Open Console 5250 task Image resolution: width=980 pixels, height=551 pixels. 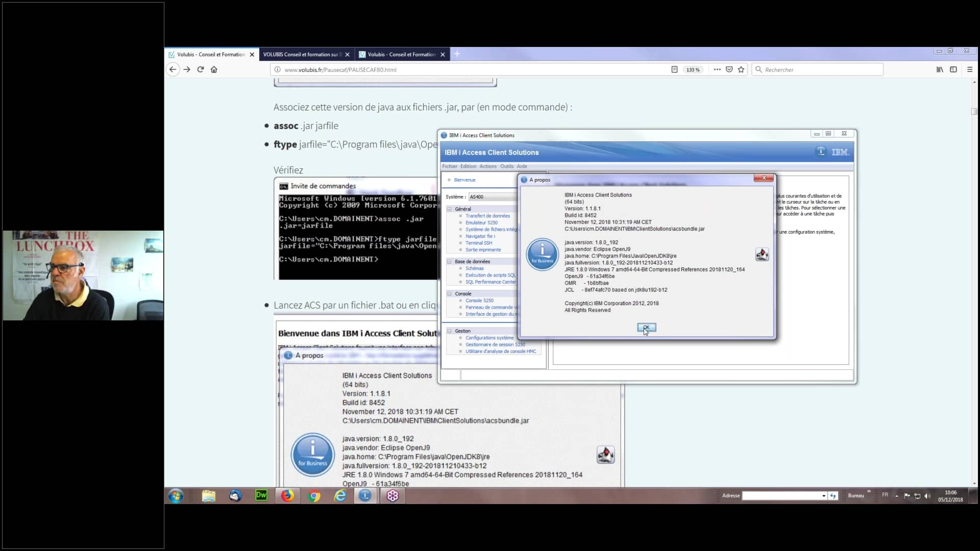pos(479,300)
